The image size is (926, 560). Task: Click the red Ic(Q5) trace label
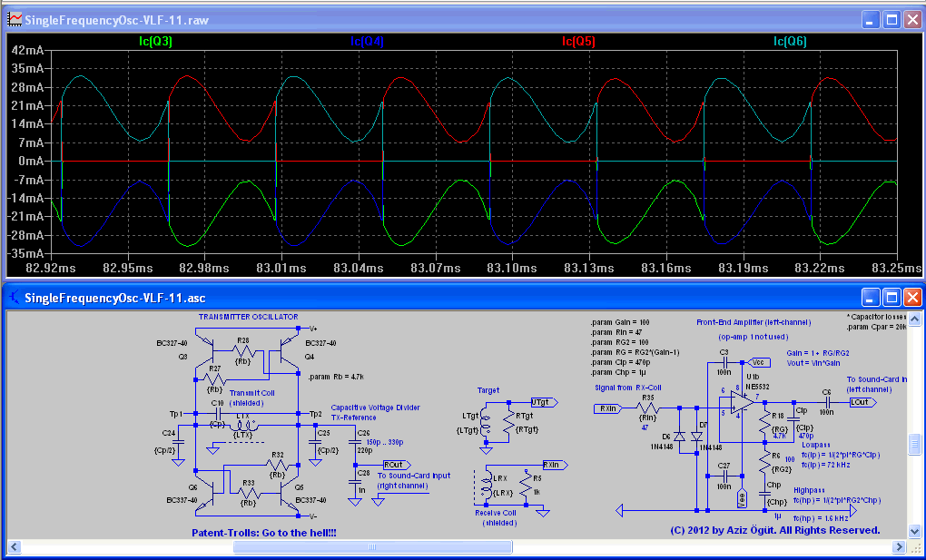[578, 41]
